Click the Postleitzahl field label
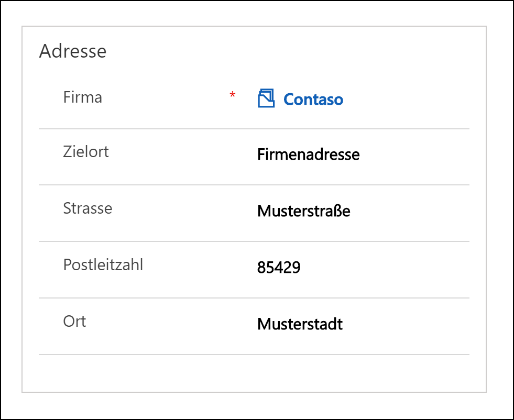The image size is (514, 420). [103, 264]
